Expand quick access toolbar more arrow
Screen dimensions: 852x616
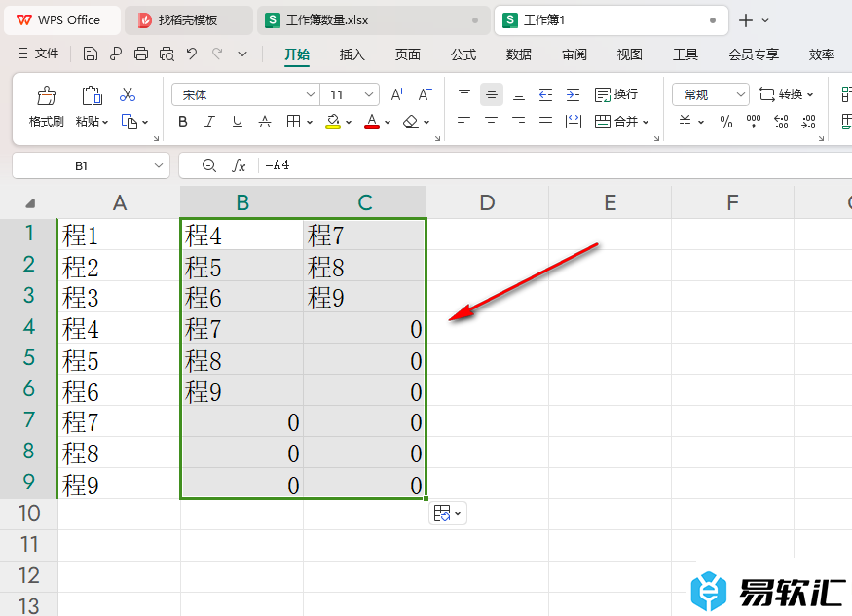(x=242, y=54)
